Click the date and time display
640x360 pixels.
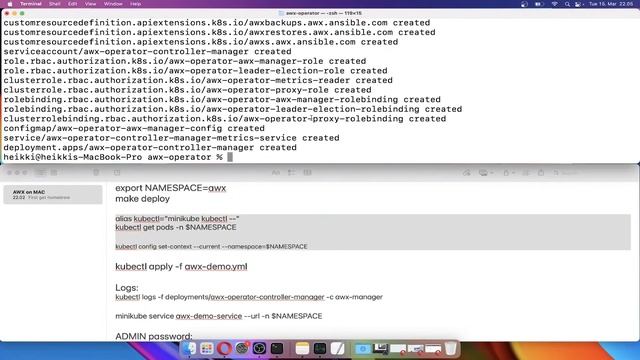611,4
